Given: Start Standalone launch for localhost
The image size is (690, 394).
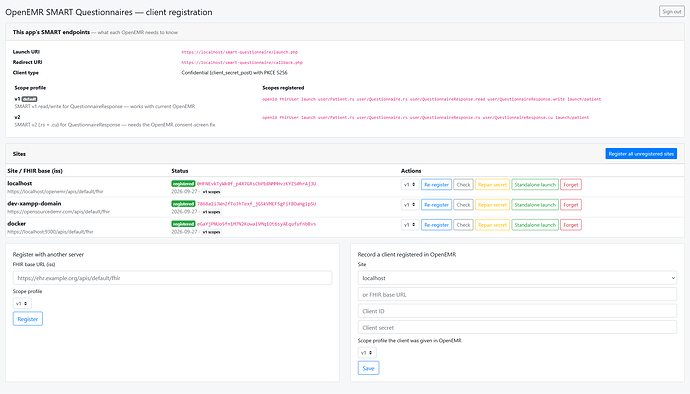Looking at the screenshot, I should tap(535, 184).
